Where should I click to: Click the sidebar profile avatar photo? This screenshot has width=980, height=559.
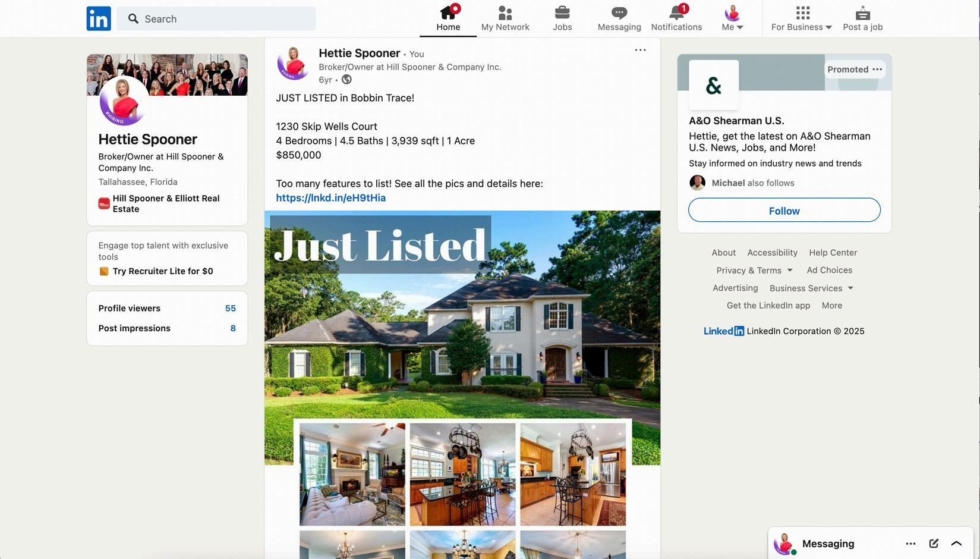[124, 101]
